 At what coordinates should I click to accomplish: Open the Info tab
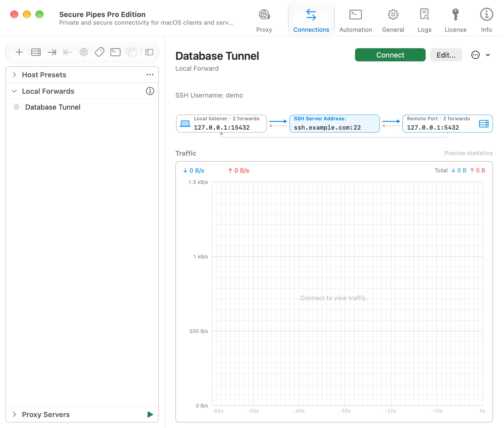coord(486,21)
